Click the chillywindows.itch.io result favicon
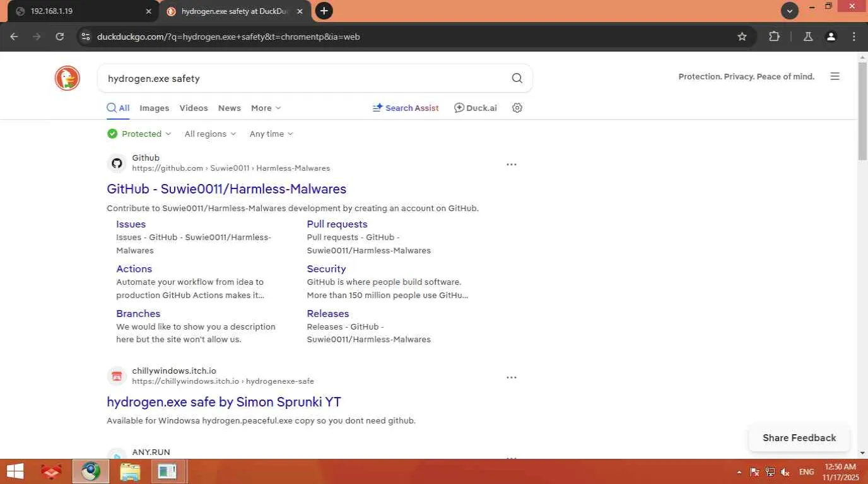868x484 pixels. (x=117, y=376)
